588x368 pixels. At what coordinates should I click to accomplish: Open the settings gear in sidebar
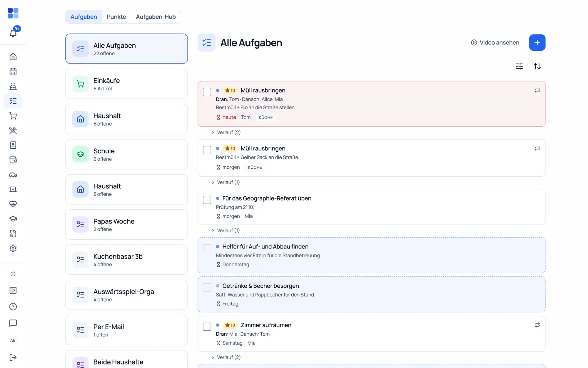(x=13, y=248)
